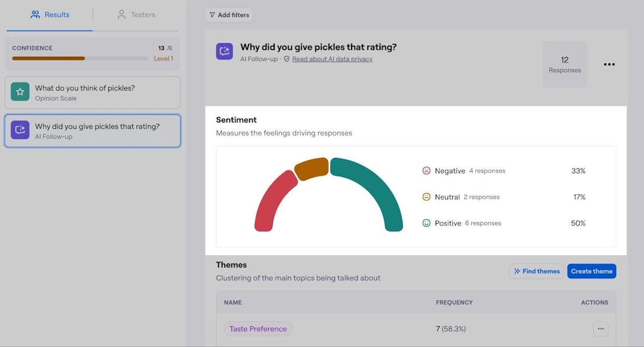Click the Neutral sentiment face icon
Screen dimensions: 644x347
click(x=426, y=197)
